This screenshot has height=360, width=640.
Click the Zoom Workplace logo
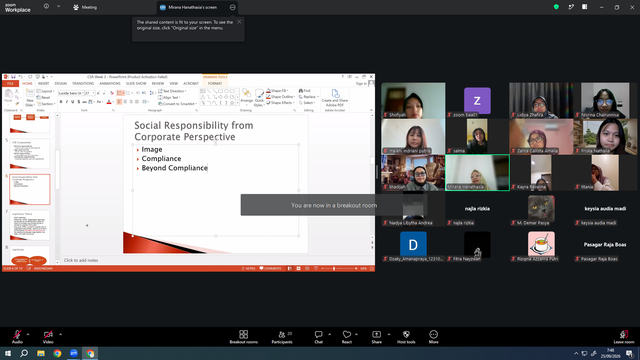[18, 8]
